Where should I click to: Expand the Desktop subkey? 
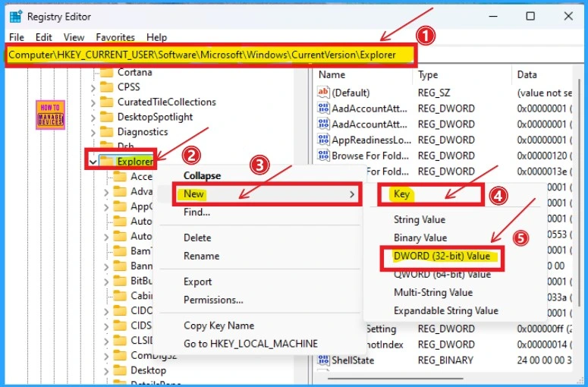[x=106, y=371]
